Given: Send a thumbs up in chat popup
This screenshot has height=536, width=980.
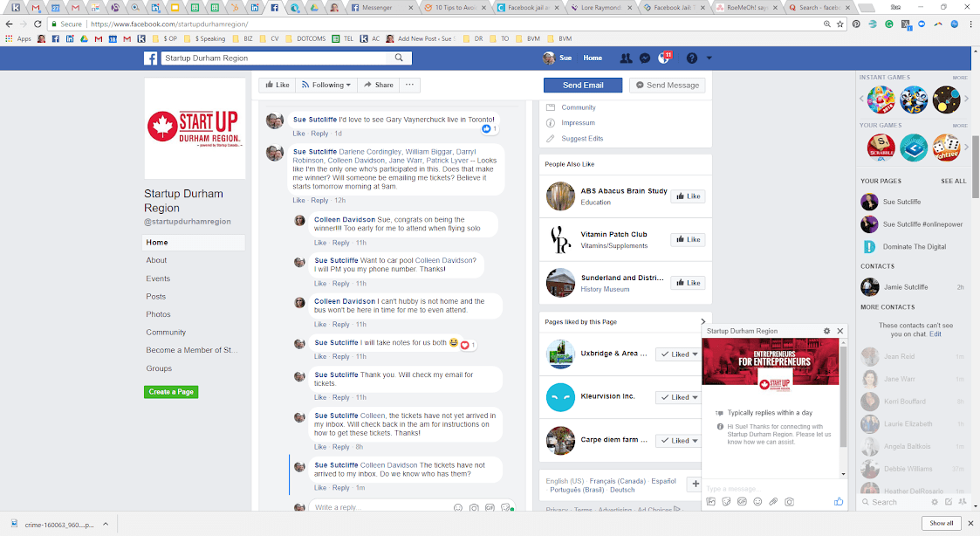Looking at the screenshot, I should tap(839, 502).
